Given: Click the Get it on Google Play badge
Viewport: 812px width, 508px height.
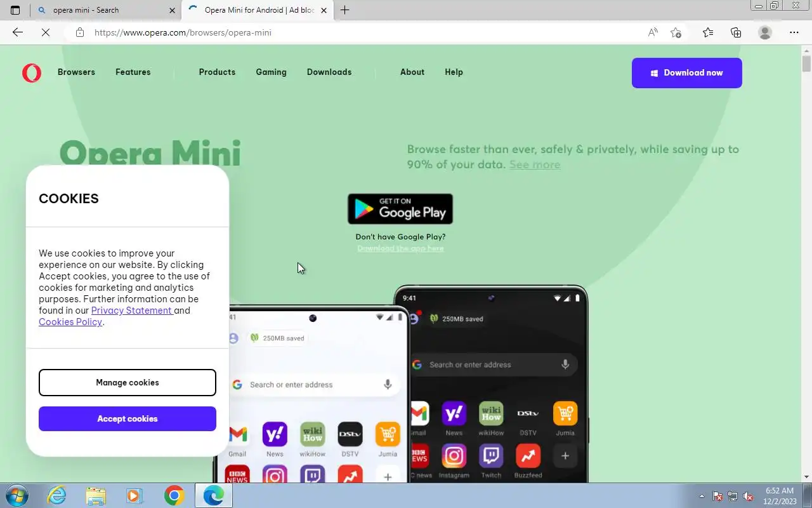Looking at the screenshot, I should 400,209.
